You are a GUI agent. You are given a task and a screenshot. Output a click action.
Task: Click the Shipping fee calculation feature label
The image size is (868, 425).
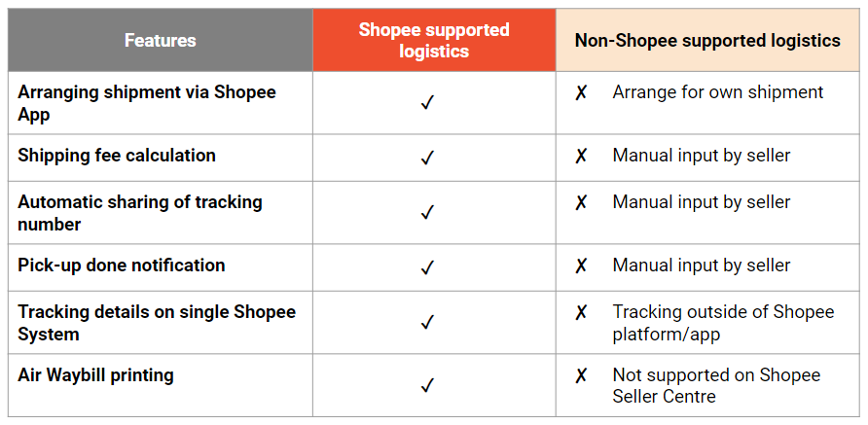point(117,156)
